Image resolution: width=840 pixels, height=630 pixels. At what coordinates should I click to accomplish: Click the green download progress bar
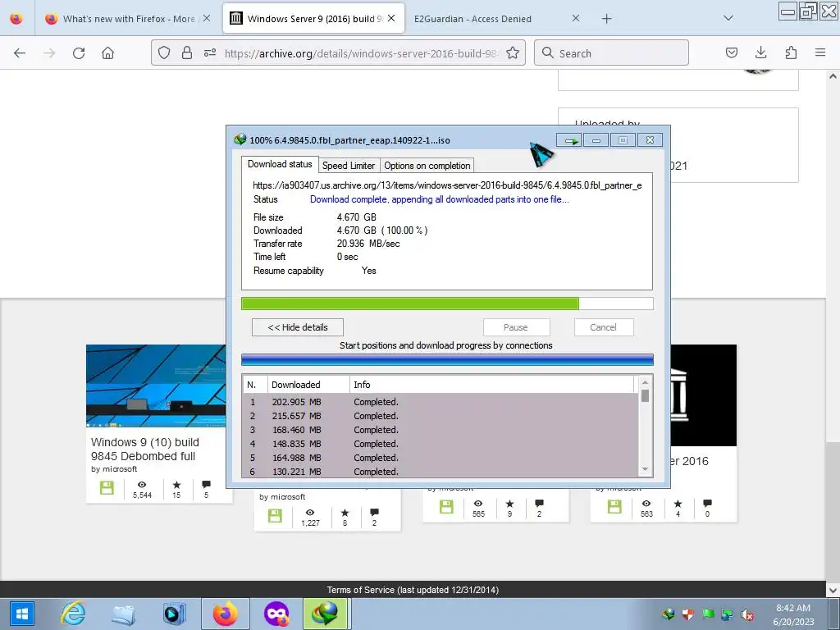(447, 304)
